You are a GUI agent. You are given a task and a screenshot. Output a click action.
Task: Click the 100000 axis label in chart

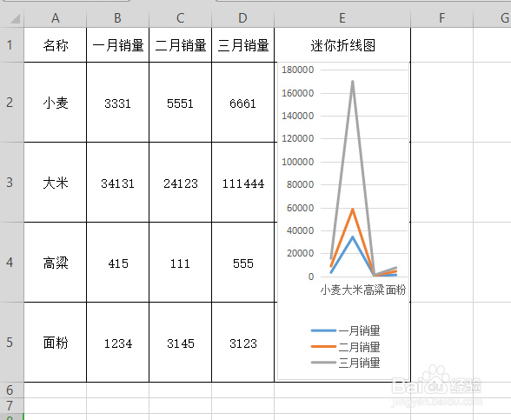coord(297,162)
